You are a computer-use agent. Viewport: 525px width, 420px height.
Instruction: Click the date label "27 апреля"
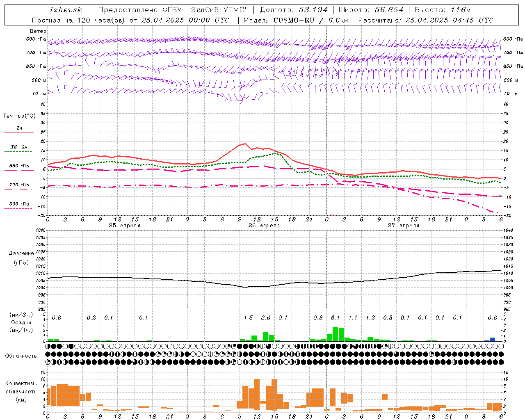click(x=404, y=226)
